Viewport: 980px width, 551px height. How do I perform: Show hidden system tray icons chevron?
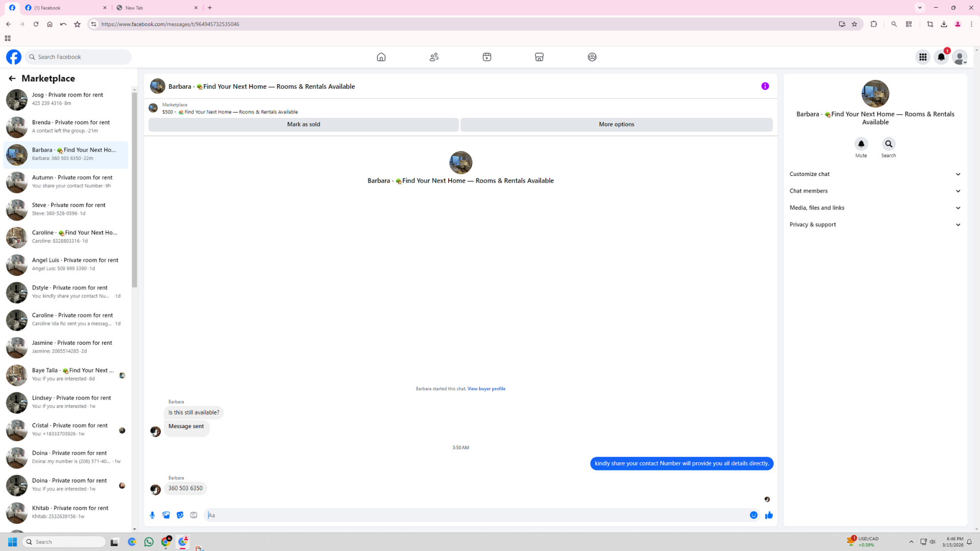[911, 542]
